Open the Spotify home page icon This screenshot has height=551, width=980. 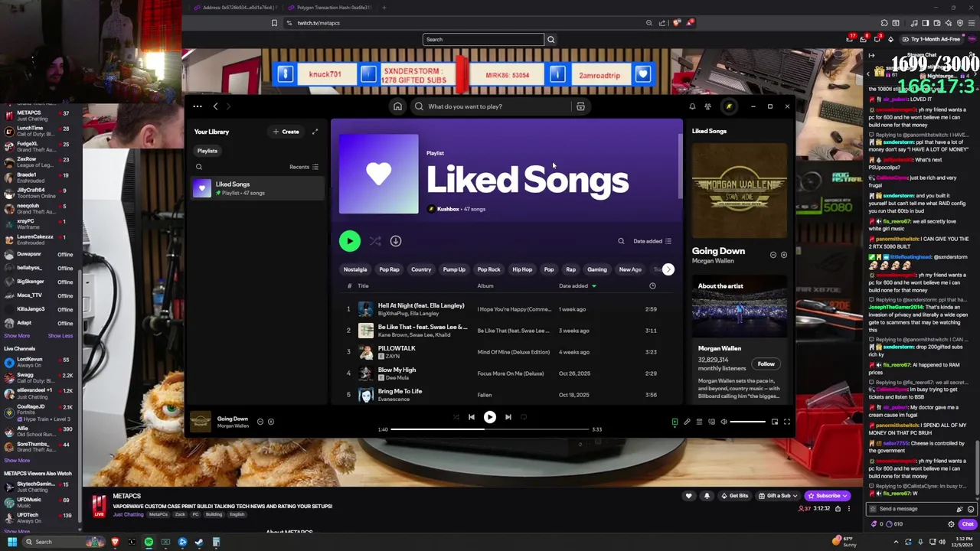point(397,106)
